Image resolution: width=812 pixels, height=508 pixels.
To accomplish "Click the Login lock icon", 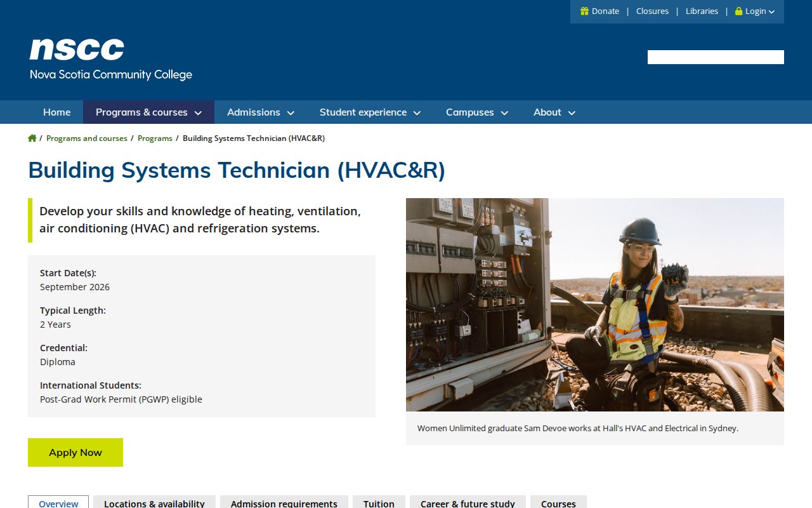I will point(738,11).
